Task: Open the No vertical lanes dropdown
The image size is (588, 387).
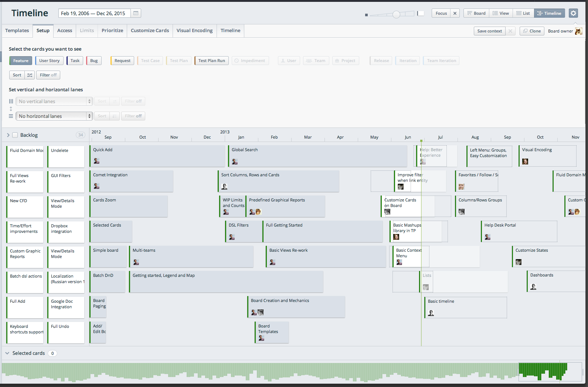Action: point(54,101)
